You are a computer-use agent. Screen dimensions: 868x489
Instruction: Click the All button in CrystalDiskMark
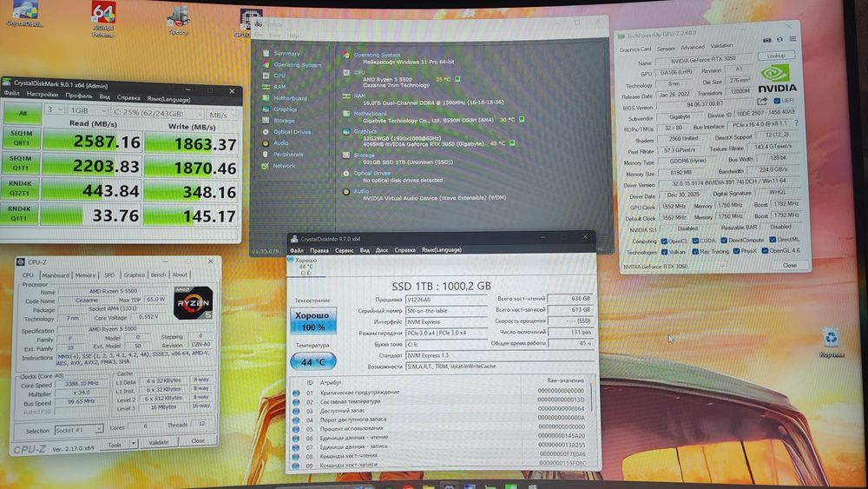tap(23, 113)
